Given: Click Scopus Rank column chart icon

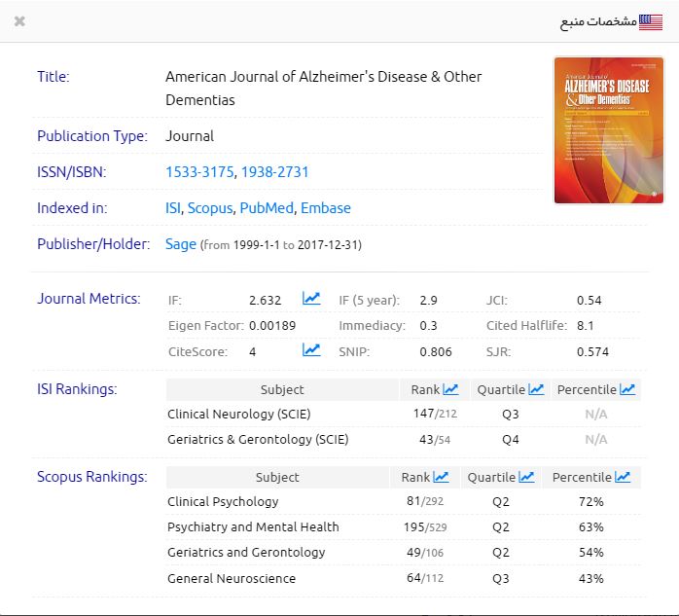Looking at the screenshot, I should pyautogui.click(x=441, y=477).
